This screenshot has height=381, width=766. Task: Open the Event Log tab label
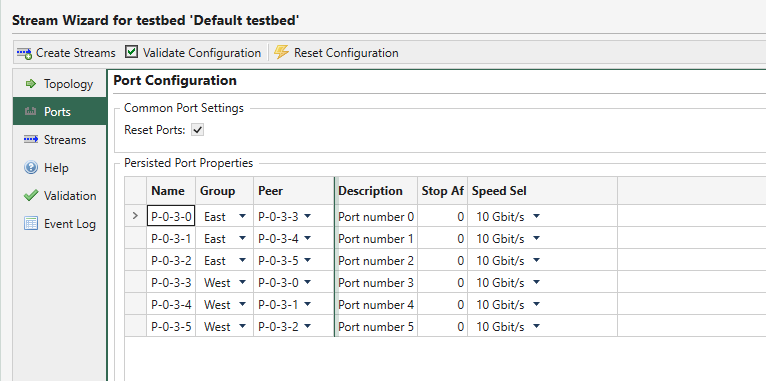coord(70,224)
